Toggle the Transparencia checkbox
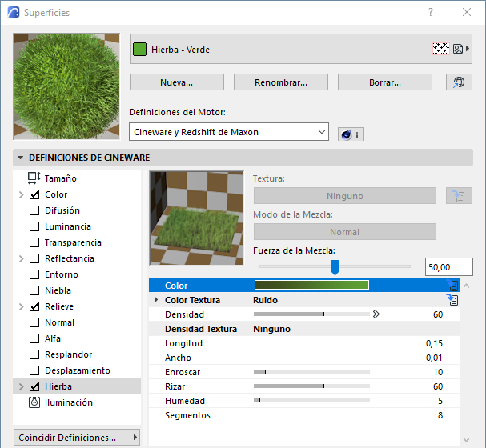The height and width of the screenshot is (448, 486). click(x=34, y=242)
